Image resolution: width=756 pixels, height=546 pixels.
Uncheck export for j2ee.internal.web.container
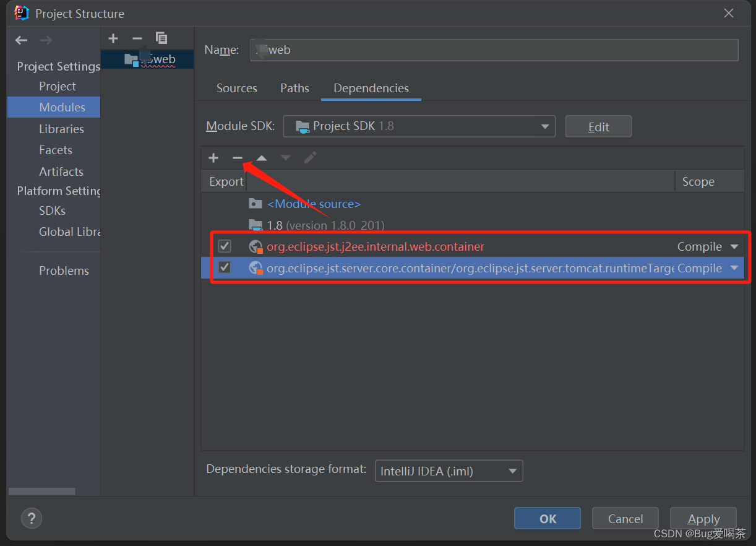225,246
